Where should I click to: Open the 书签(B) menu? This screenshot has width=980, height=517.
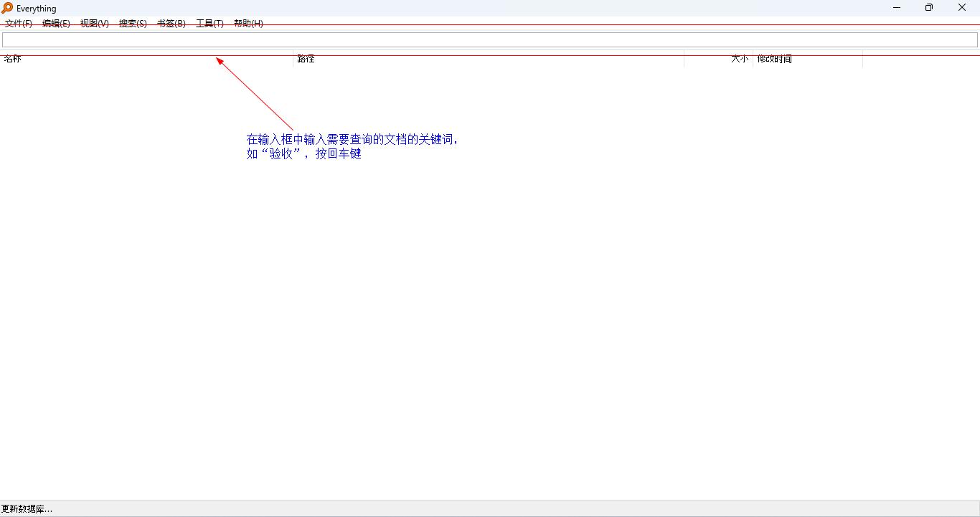tap(171, 24)
